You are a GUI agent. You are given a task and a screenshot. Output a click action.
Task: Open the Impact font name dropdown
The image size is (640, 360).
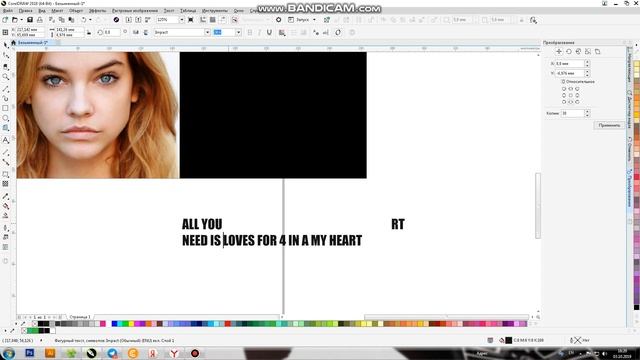click(x=207, y=32)
